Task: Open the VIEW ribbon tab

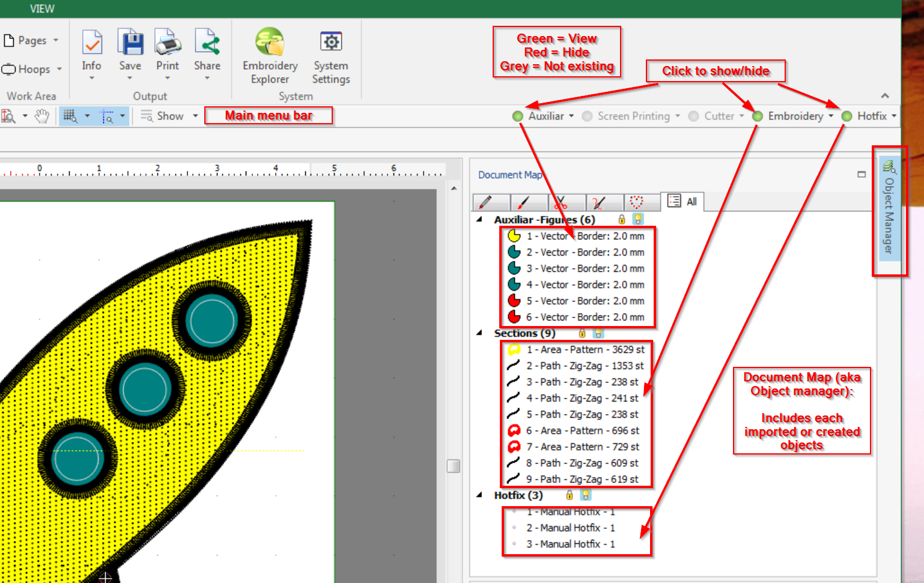Action: (42, 9)
